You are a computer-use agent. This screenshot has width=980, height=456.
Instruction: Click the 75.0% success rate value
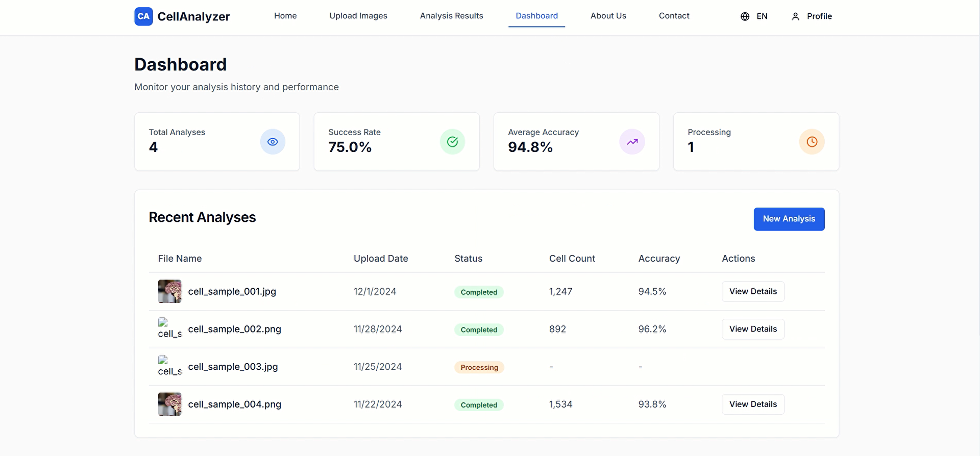tap(350, 147)
